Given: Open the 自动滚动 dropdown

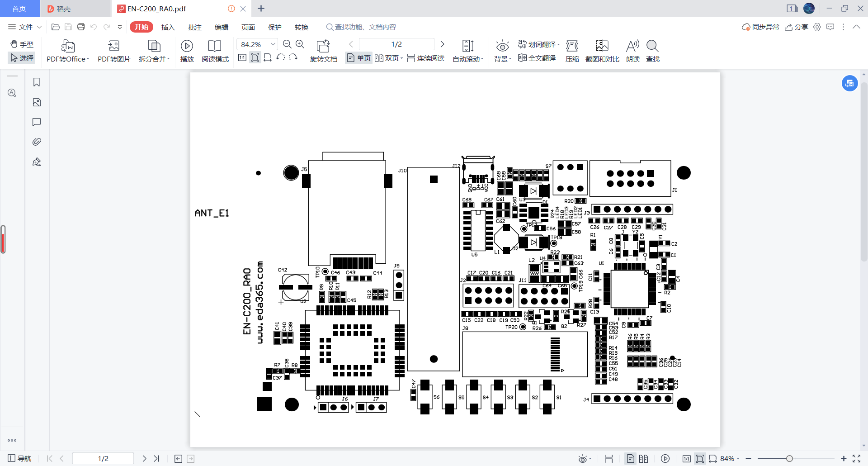Looking at the screenshot, I should click(468, 59).
